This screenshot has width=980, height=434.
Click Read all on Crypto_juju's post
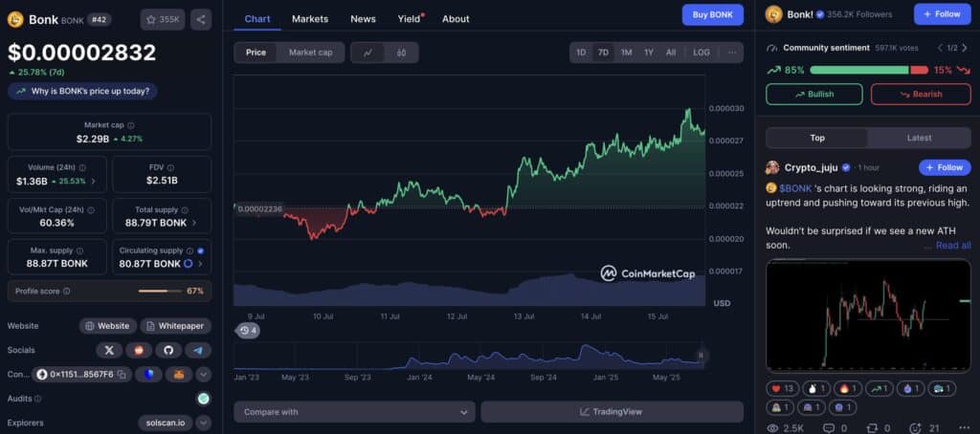pos(953,246)
